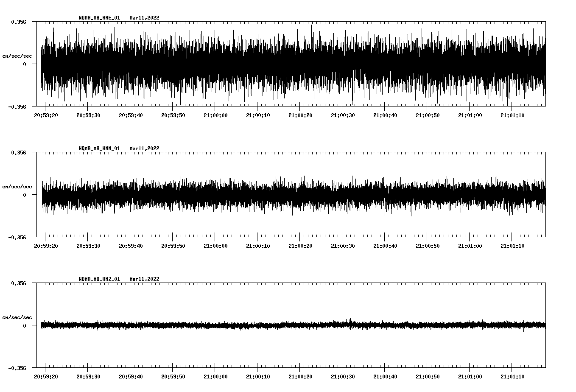This screenshot has height=392, width=576.
Task: Click the -0.356 lower limit on HNZ axis
Action: [17, 368]
